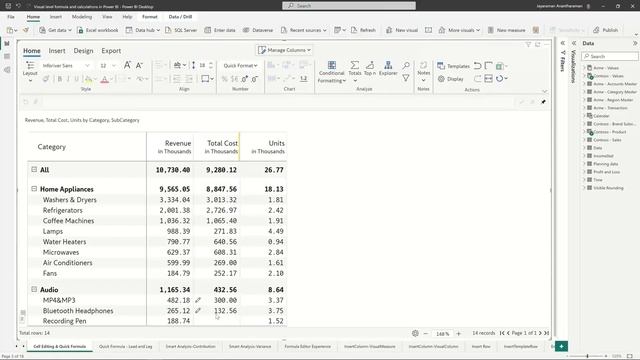Screen dimensions: 640x360
Task: Click the New measure button
Action: (x=507, y=30)
